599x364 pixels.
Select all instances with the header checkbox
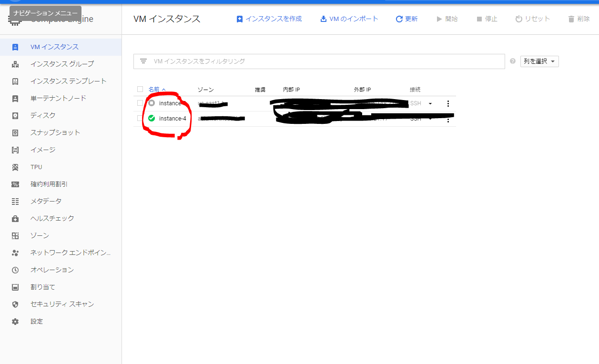pyautogui.click(x=140, y=89)
